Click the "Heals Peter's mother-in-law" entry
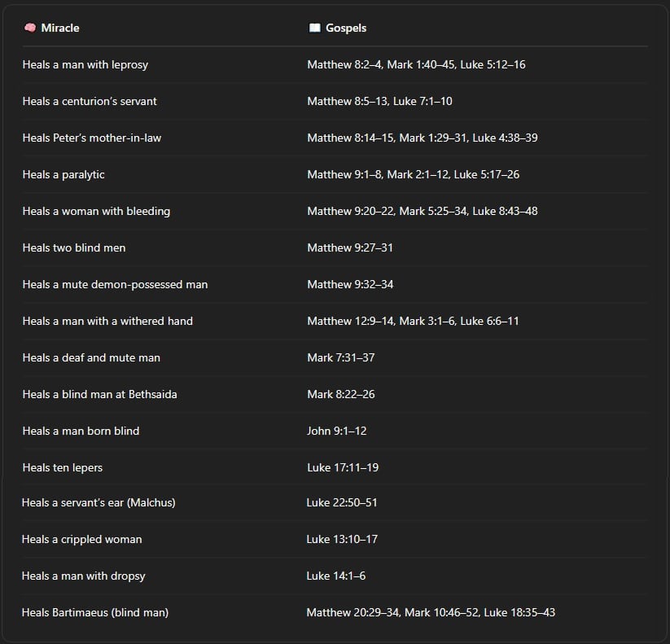 91,138
